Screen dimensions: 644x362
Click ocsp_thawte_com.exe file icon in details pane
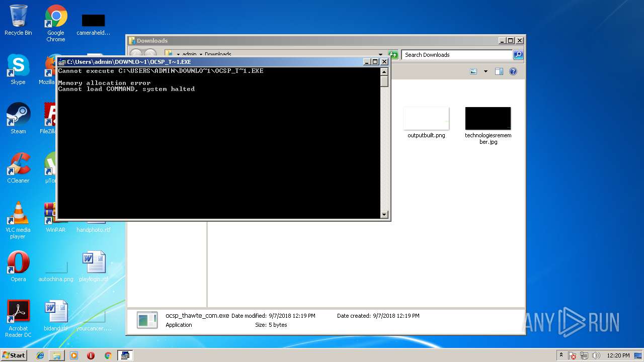(147, 320)
